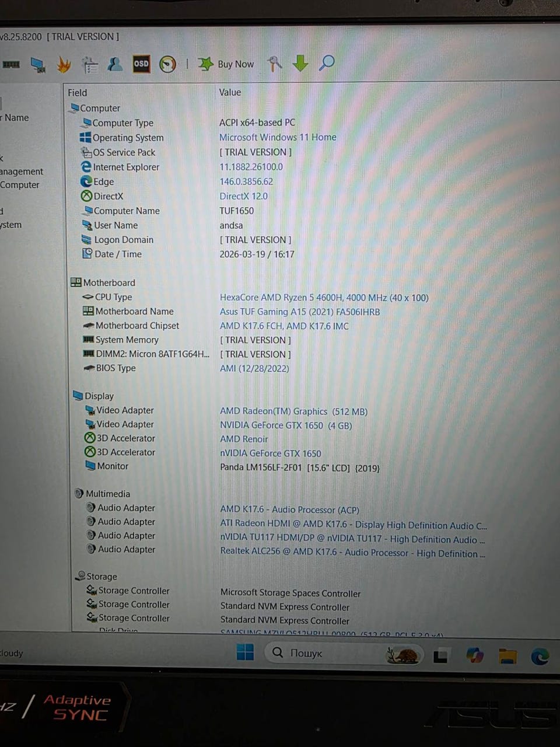Viewport: 560px width, 747px height.
Task: Select the Display group header row
Action: pos(93,396)
